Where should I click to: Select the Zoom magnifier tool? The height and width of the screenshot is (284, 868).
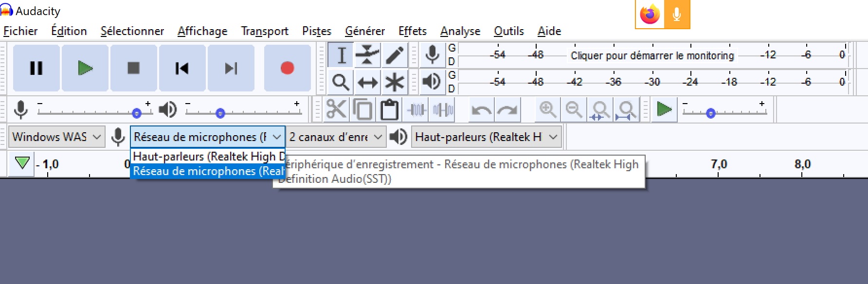click(341, 82)
